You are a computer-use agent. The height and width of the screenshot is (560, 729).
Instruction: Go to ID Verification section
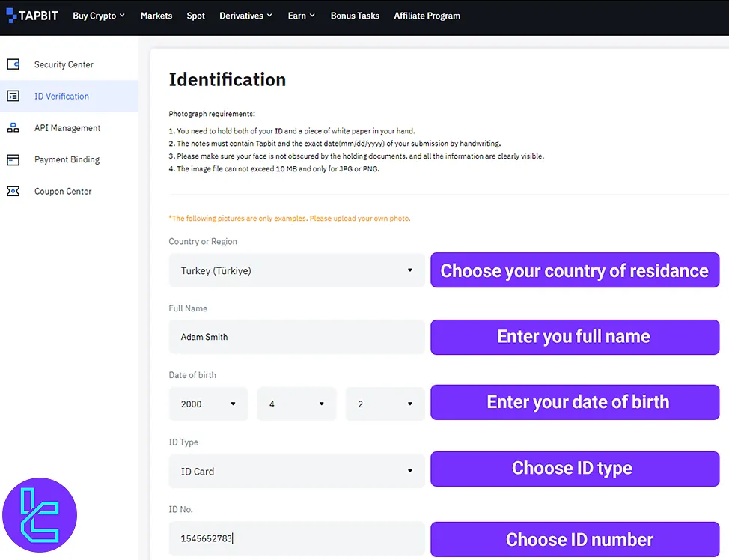pyautogui.click(x=61, y=97)
